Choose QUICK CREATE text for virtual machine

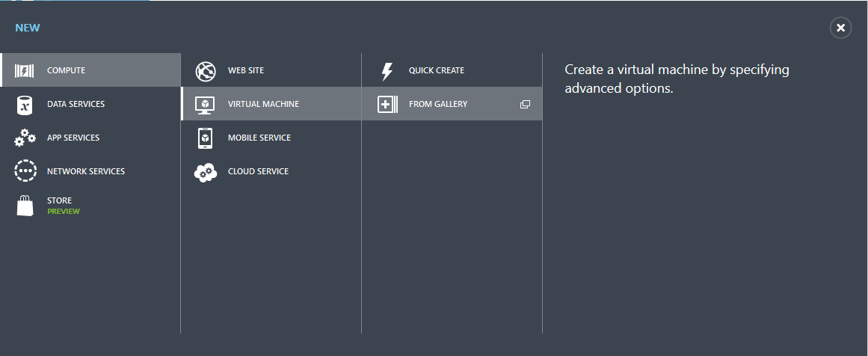436,70
